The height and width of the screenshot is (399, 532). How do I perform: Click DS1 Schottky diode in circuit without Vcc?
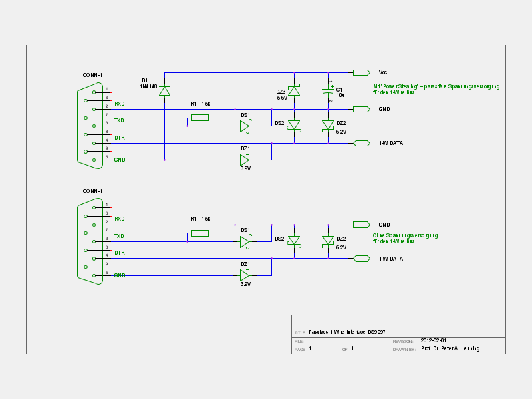click(x=245, y=241)
